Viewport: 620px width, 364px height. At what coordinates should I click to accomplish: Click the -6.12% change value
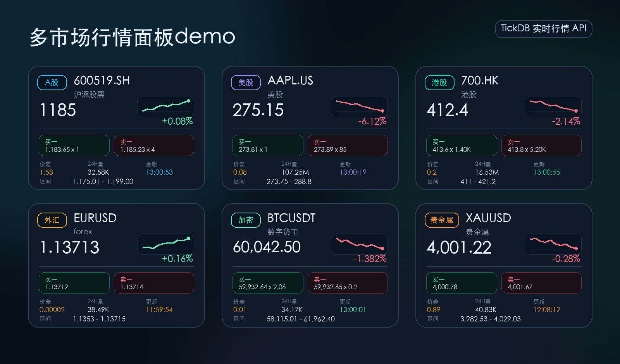tap(372, 121)
